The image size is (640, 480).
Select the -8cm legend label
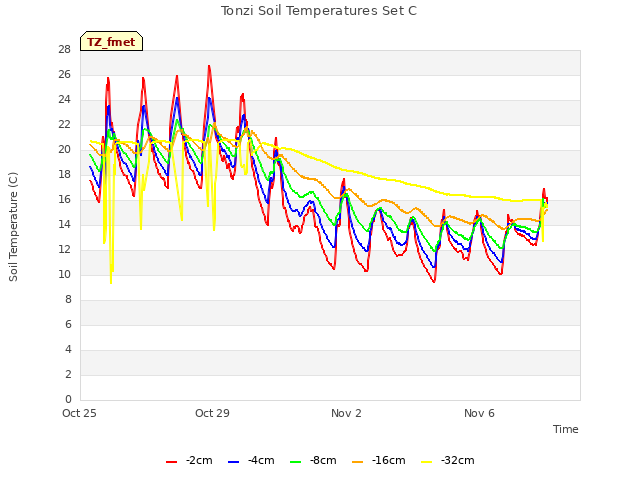coord(323,460)
